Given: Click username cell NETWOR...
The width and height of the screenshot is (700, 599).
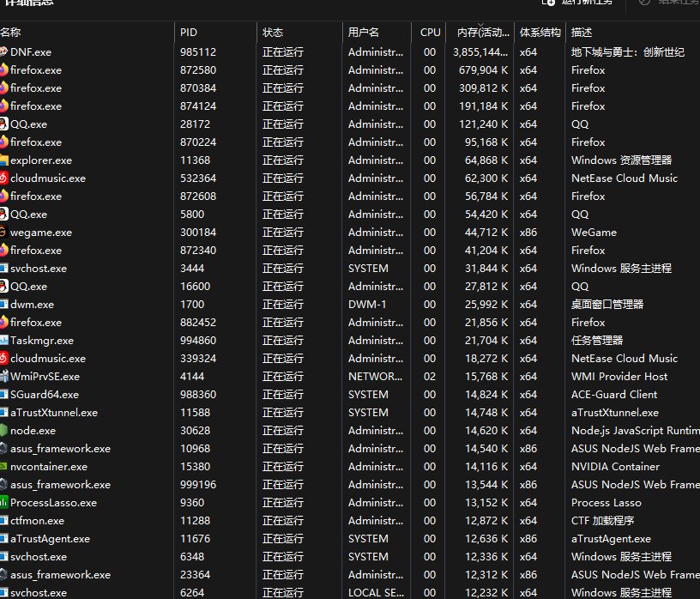Looking at the screenshot, I should (375, 377).
